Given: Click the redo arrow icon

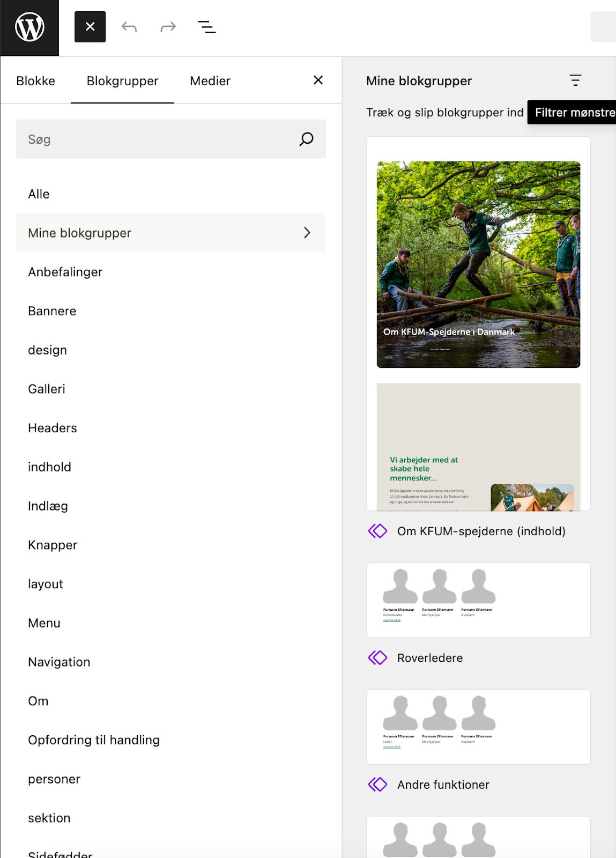Looking at the screenshot, I should pyautogui.click(x=168, y=27).
